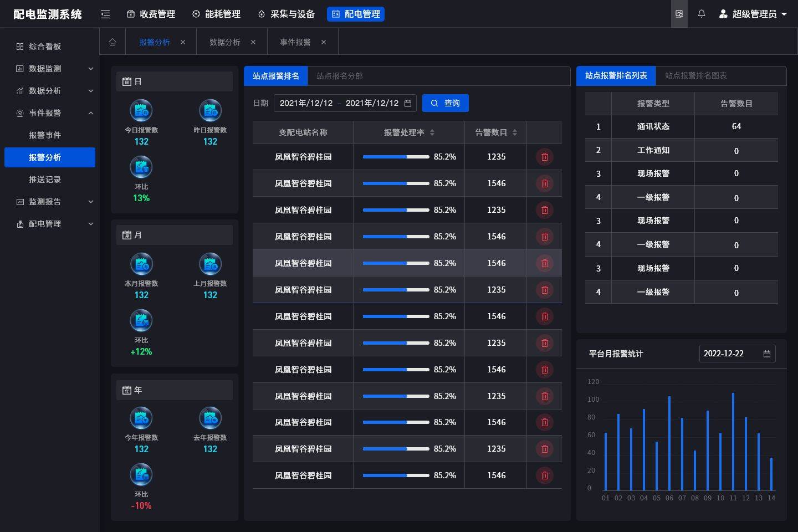Click the 去年报警数 icon
Image resolution: width=798 pixels, height=532 pixels.
[210, 418]
